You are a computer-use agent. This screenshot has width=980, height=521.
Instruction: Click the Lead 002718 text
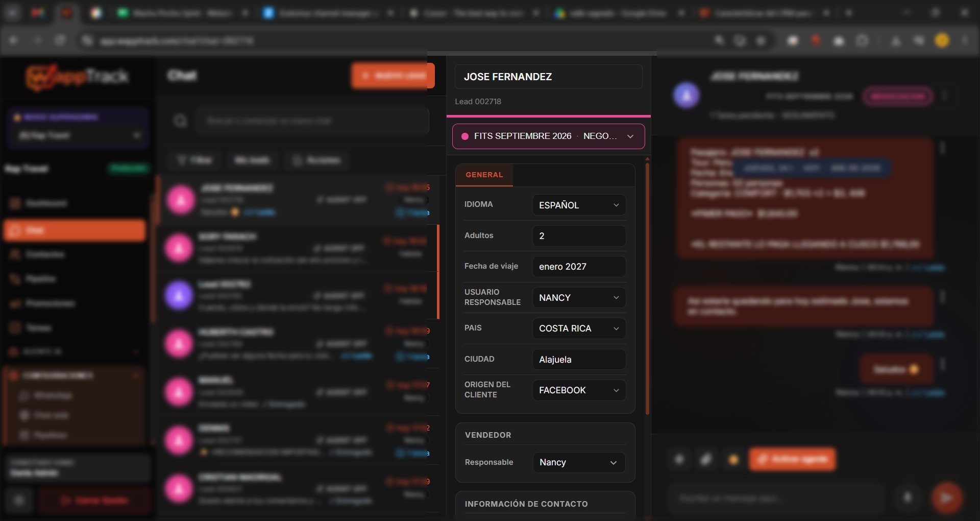point(478,102)
